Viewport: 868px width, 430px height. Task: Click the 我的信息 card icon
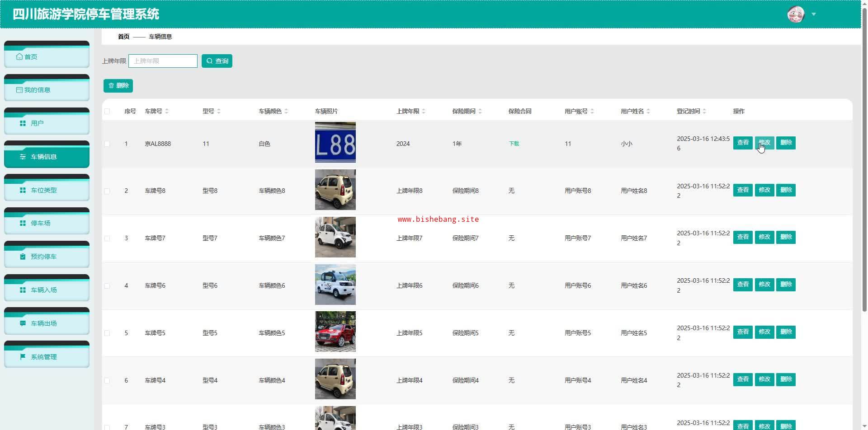pyautogui.click(x=19, y=90)
